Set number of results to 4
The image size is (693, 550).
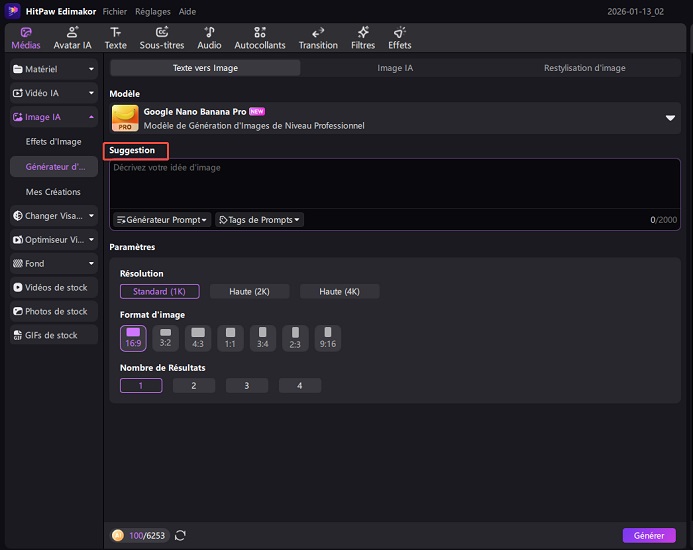click(300, 385)
